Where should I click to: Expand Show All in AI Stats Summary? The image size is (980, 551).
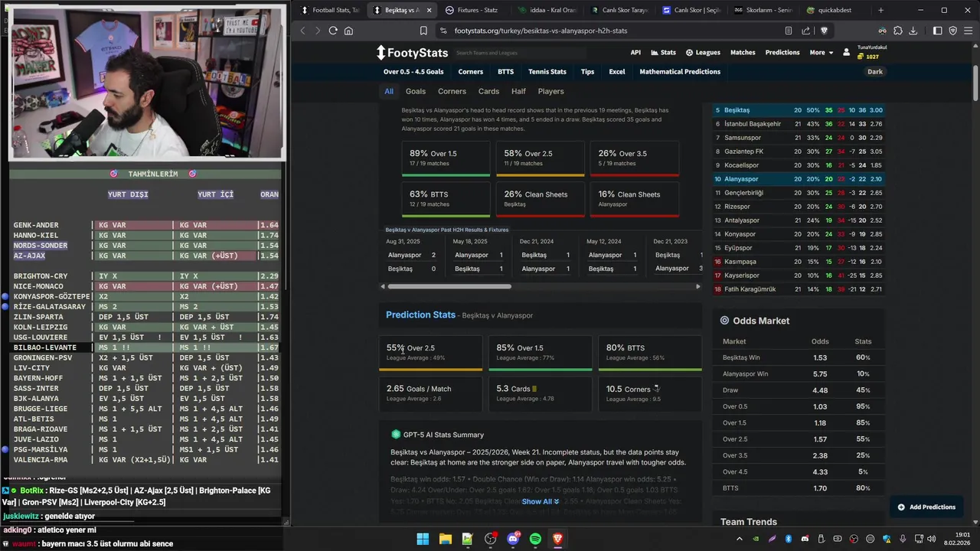[x=541, y=502]
